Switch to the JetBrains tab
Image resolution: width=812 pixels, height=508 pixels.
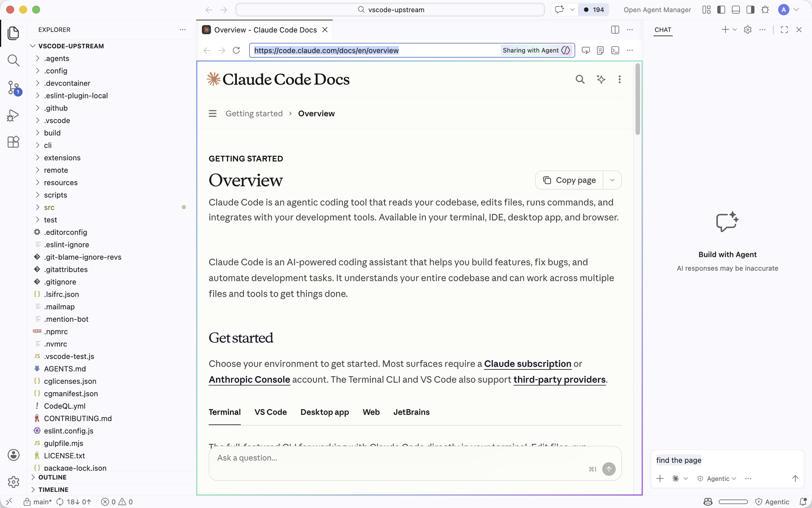(411, 412)
